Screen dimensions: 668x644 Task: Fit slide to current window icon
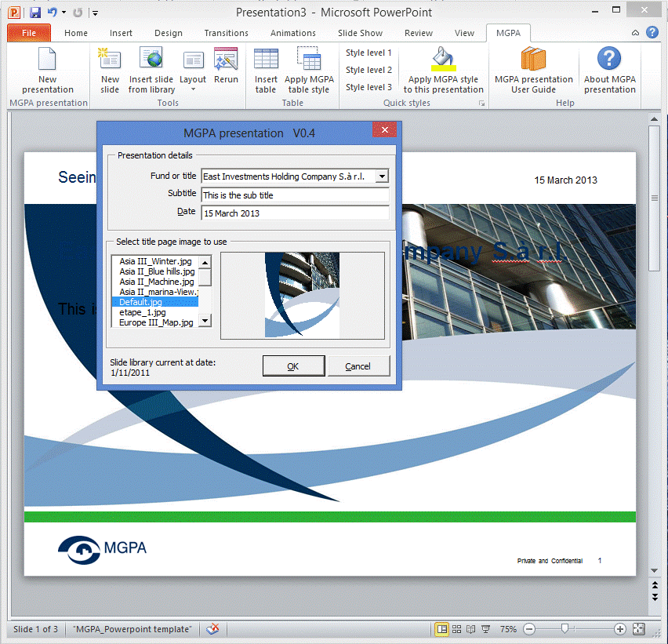pos(638,629)
